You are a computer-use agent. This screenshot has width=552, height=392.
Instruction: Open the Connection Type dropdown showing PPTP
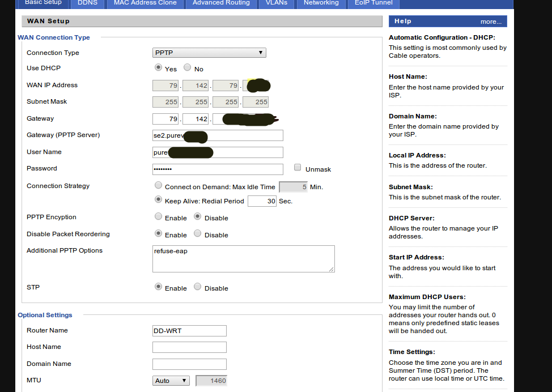click(x=209, y=53)
